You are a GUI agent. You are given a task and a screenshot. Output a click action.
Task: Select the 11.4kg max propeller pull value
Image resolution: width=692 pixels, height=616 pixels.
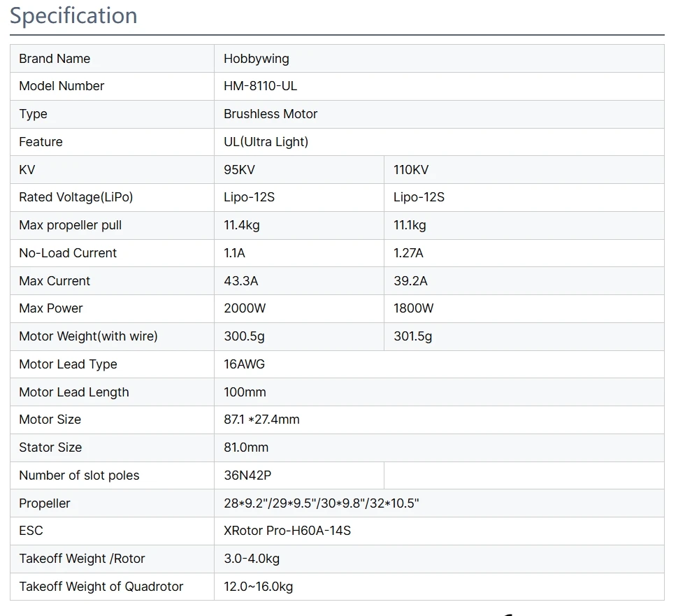pyautogui.click(x=241, y=225)
